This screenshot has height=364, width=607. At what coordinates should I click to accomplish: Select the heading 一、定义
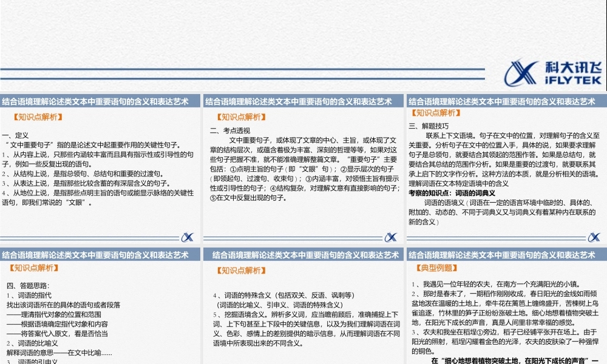[15, 135]
